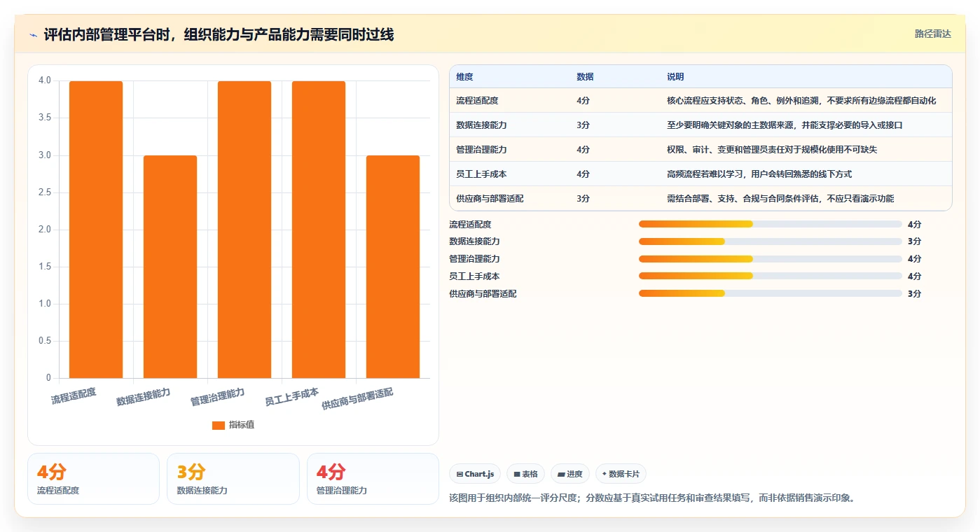Click the 2.0 y-axis tick label
Viewport: 980px width, 532px height.
coord(45,230)
